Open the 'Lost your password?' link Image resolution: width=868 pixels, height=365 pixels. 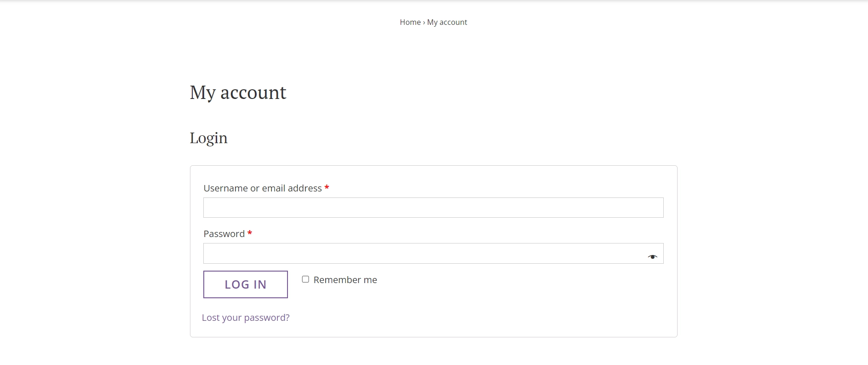coord(246,318)
